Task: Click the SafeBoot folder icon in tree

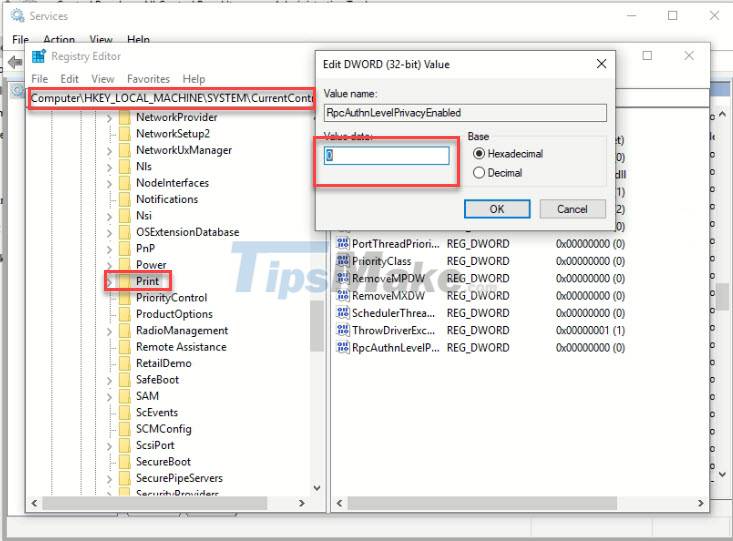Action: pos(124,380)
